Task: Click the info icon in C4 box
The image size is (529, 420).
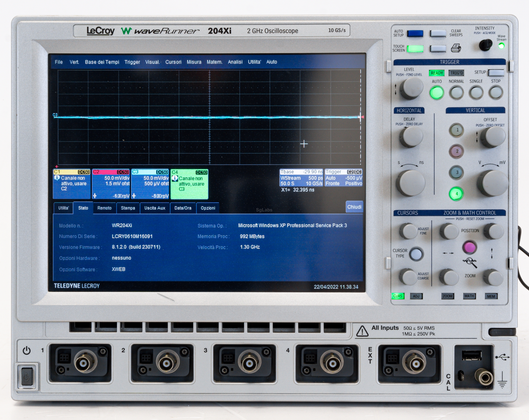Action: click(175, 178)
